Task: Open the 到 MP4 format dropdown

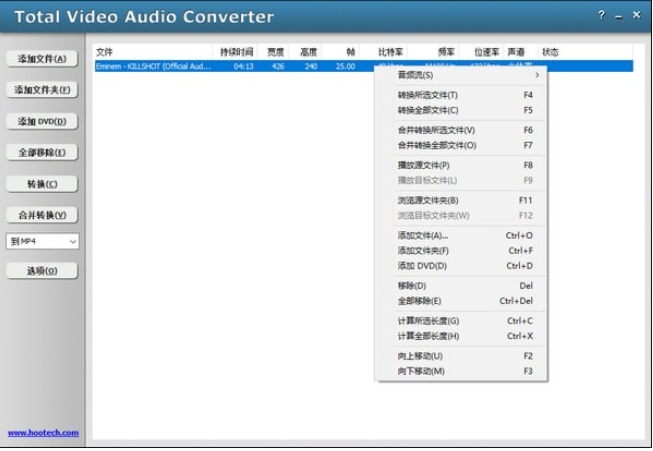Action: point(42,241)
